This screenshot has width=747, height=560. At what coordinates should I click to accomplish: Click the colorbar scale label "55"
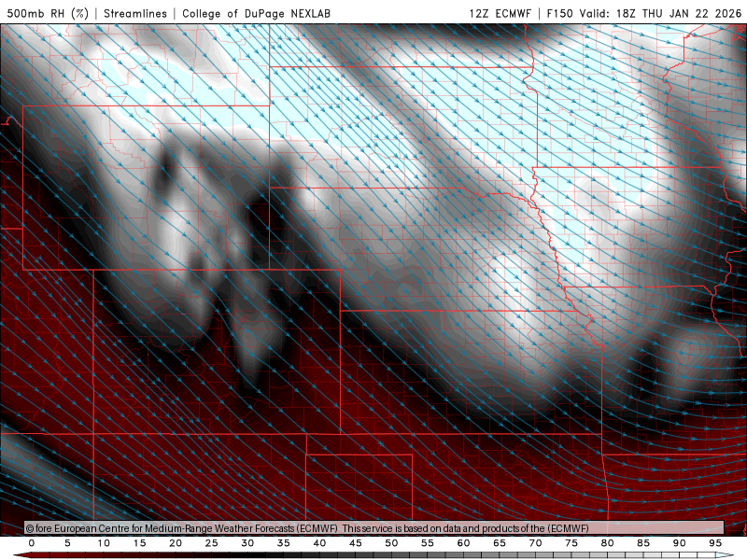[x=428, y=543]
